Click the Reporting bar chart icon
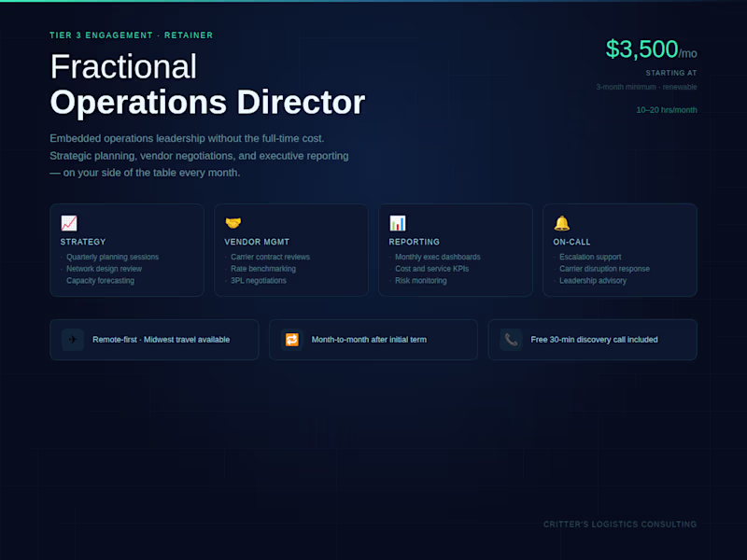This screenshot has width=747, height=560. point(398,223)
